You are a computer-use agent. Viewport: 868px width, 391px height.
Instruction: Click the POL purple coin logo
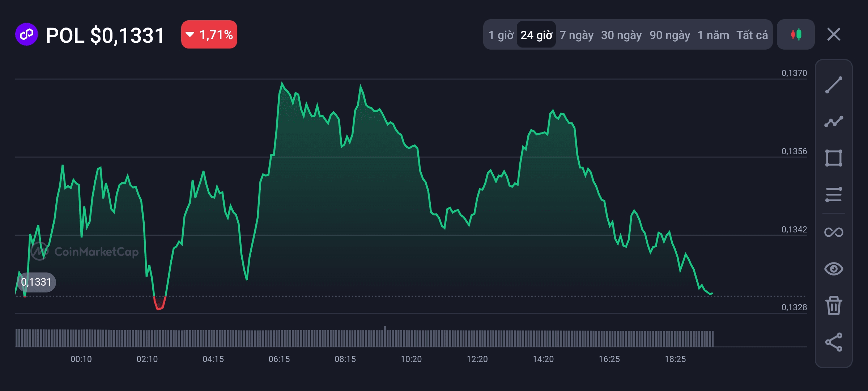(x=26, y=35)
